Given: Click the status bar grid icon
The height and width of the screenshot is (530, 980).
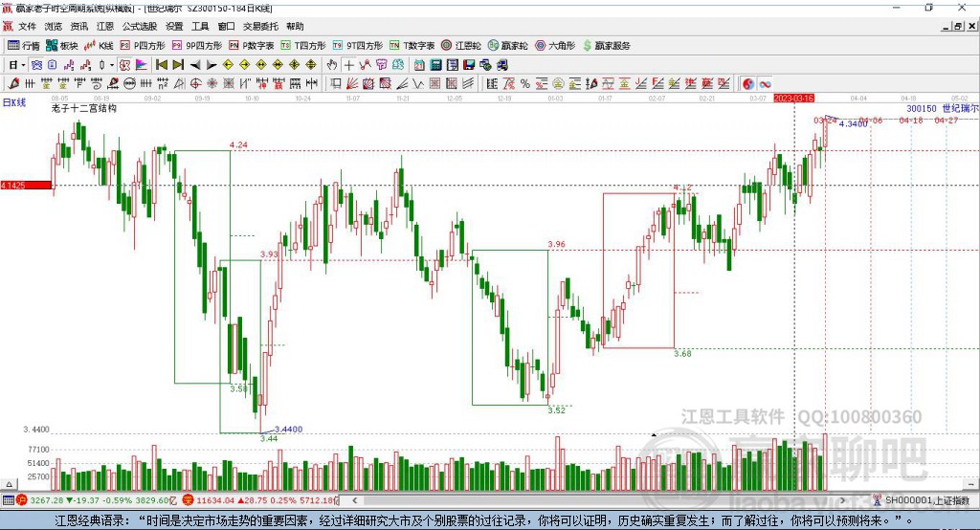Looking at the screenshot, I should [x=8, y=500].
